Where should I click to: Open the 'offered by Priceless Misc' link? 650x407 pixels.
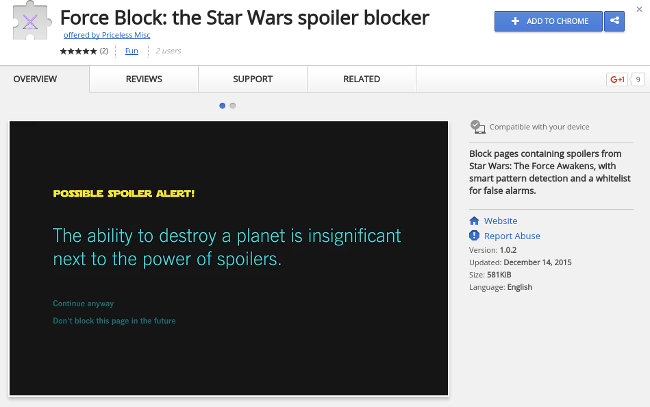105,34
